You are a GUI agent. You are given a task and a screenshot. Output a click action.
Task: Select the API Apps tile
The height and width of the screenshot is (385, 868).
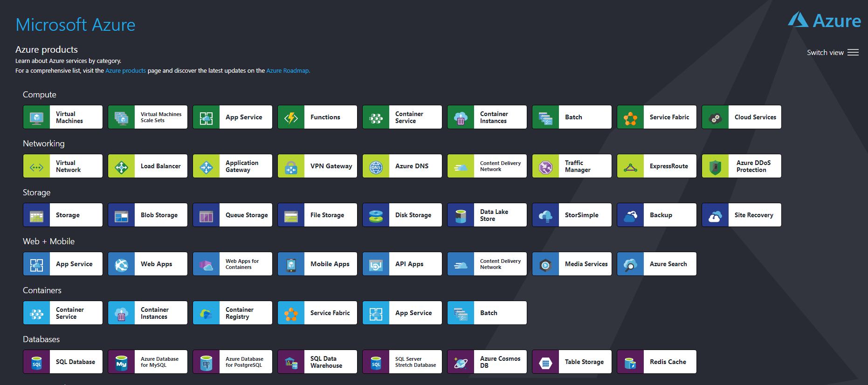402,264
